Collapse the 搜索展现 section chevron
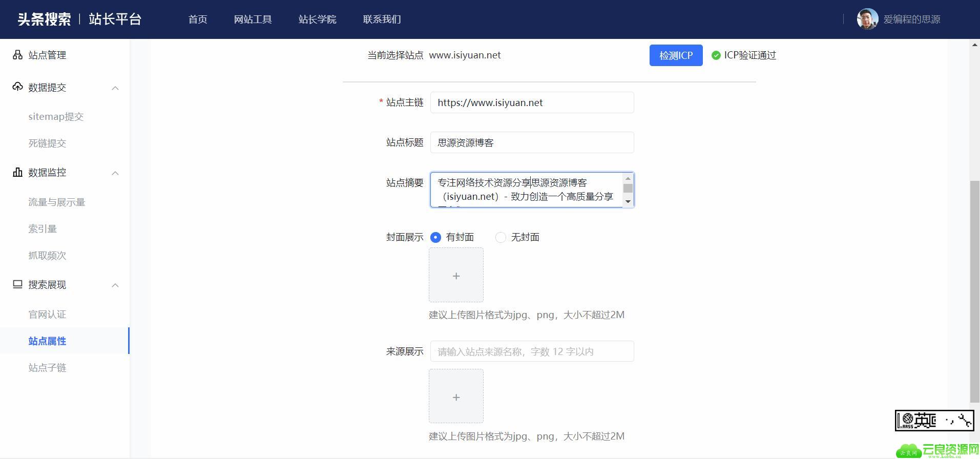 [115, 285]
